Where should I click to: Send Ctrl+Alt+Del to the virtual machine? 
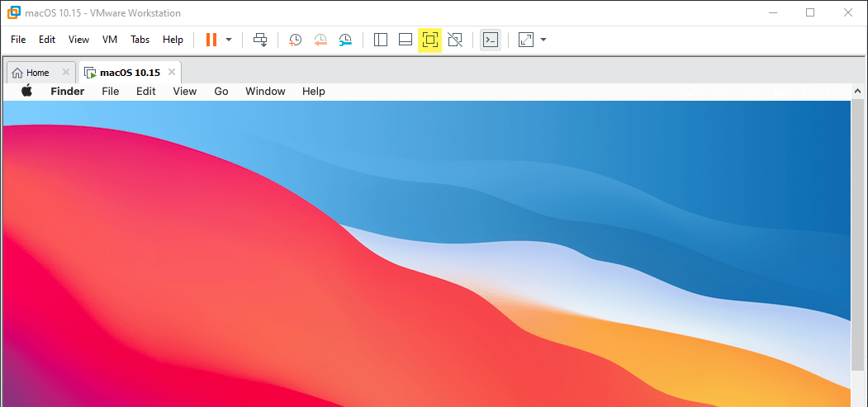tap(260, 40)
